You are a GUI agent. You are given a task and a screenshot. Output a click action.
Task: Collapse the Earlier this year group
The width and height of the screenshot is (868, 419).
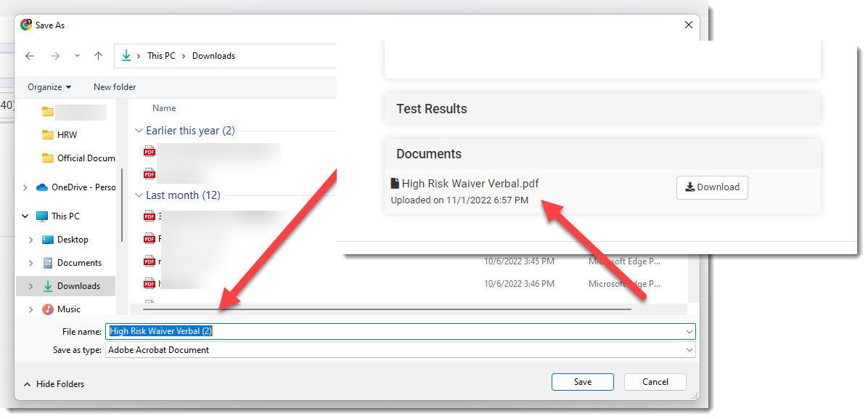(139, 131)
